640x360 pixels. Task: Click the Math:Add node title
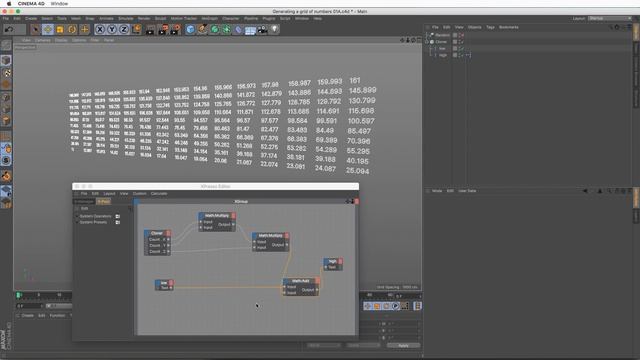pyautogui.click(x=300, y=281)
